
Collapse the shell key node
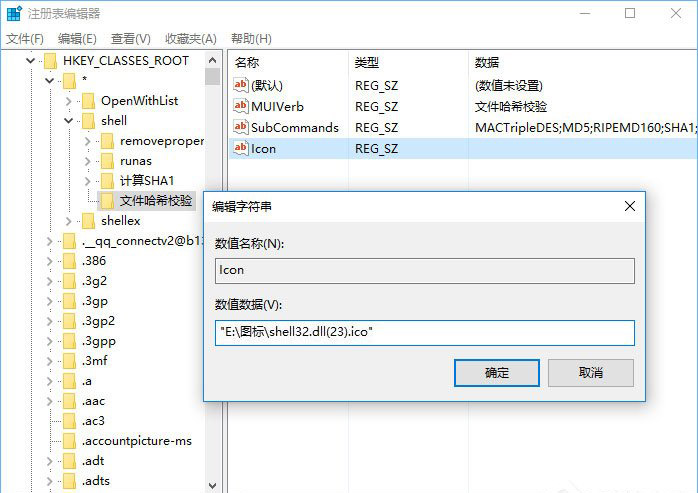[x=68, y=121]
